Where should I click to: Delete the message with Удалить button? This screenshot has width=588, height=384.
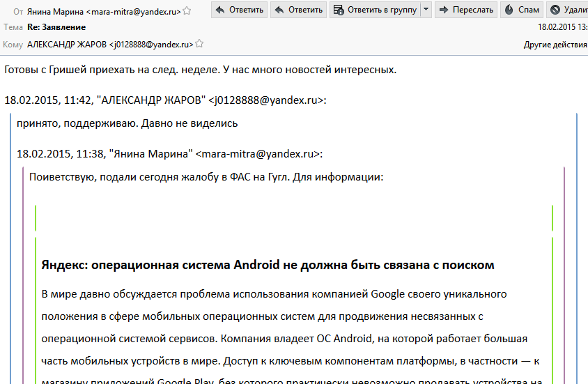pos(567,10)
